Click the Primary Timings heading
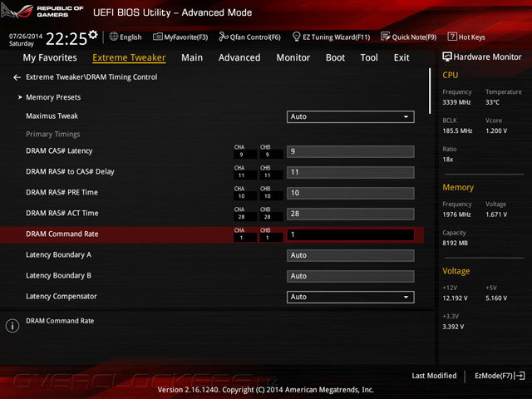Image resolution: width=532 pixels, height=399 pixels. (53, 135)
